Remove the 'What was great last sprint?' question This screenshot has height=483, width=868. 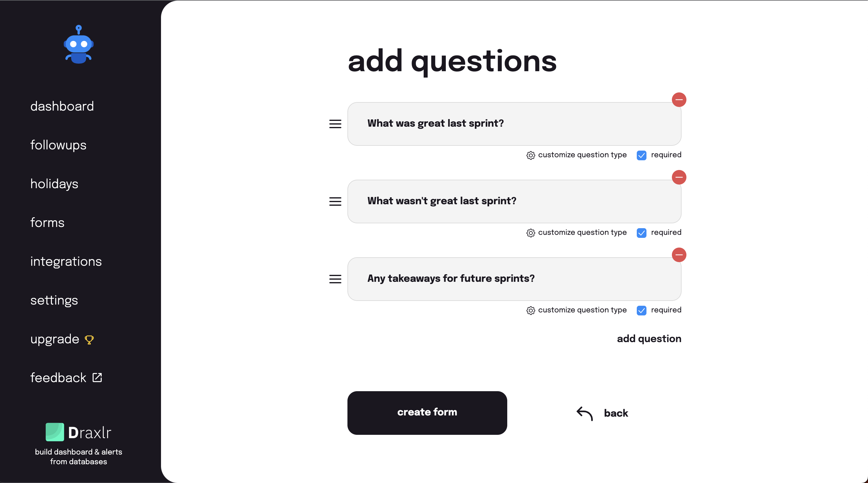click(679, 99)
